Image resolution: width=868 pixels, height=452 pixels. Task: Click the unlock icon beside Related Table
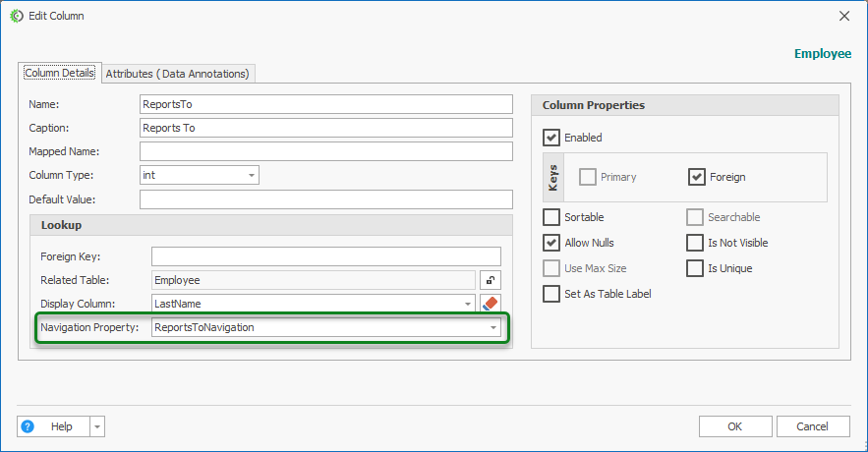click(x=490, y=280)
